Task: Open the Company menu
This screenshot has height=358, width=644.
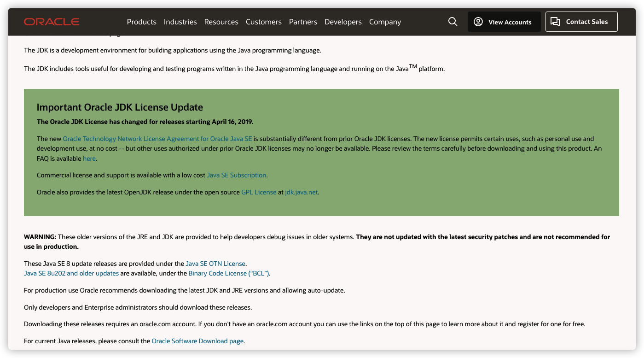Action: 385,22
